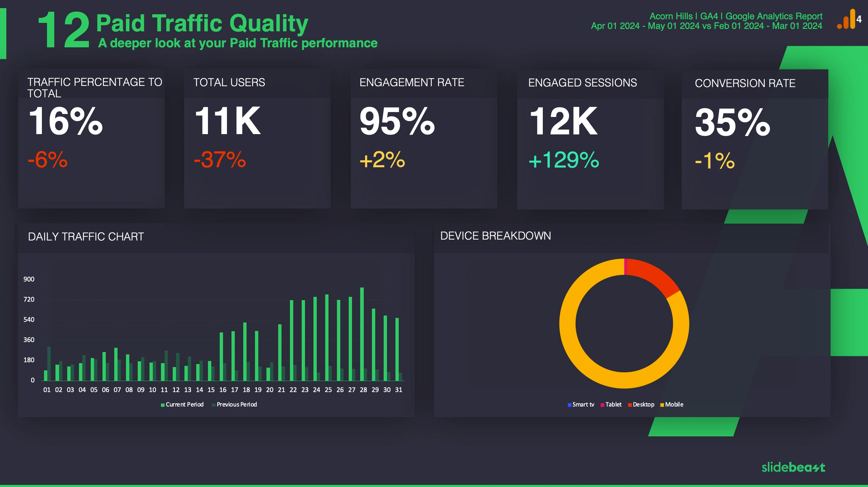Click the '31' x-axis day label
868x487 pixels.
pos(399,390)
